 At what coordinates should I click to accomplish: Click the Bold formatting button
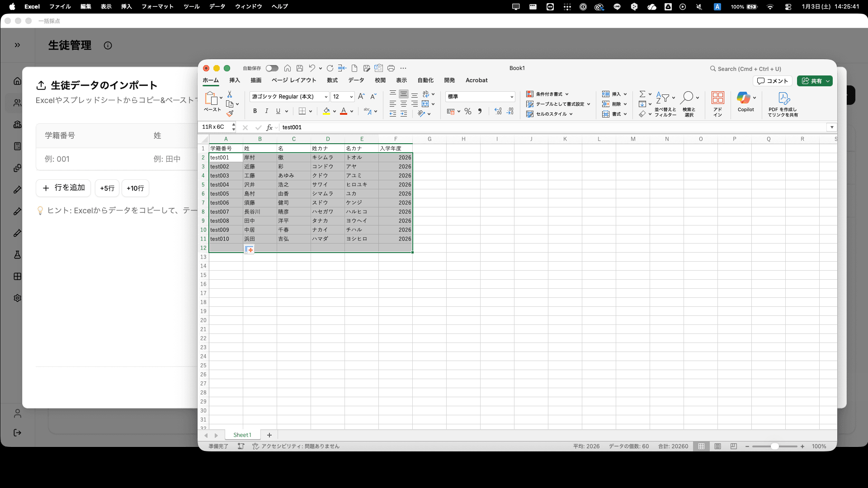(255, 111)
